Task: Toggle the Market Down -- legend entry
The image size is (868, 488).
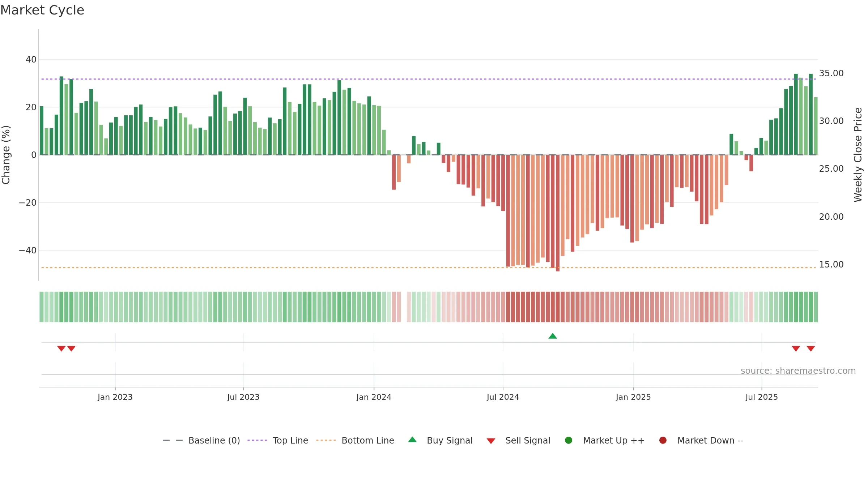Action: coord(701,440)
